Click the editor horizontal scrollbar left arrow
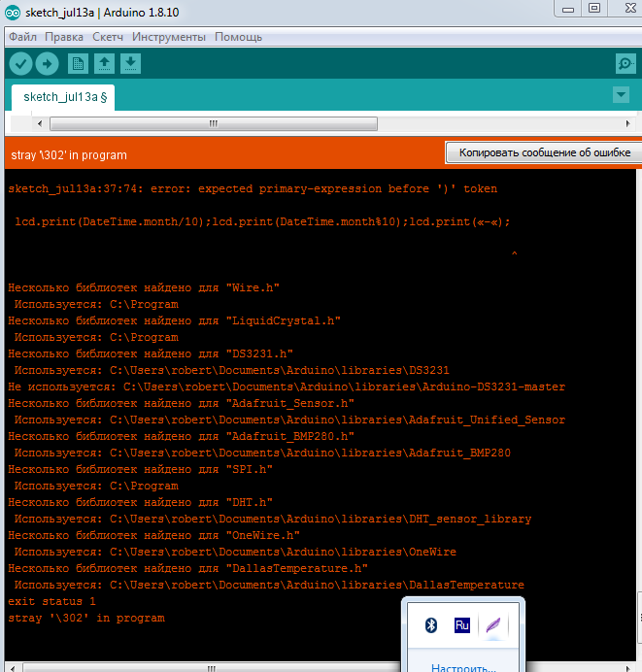Screen dimensions: 642x672 pyautogui.click(x=40, y=124)
